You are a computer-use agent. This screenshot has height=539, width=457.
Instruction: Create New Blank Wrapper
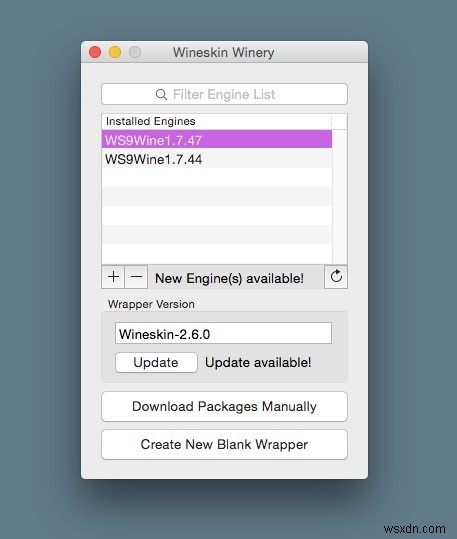[224, 444]
